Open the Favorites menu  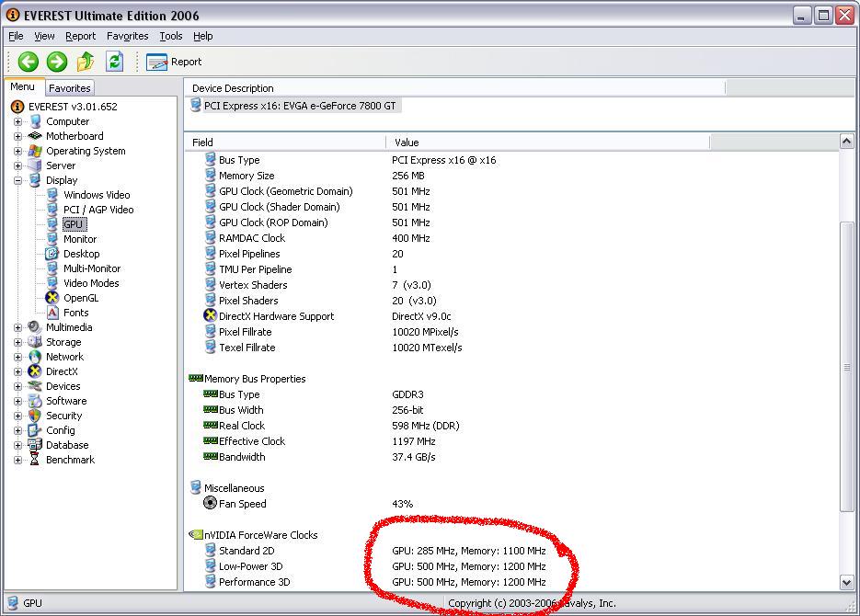pyautogui.click(x=127, y=36)
